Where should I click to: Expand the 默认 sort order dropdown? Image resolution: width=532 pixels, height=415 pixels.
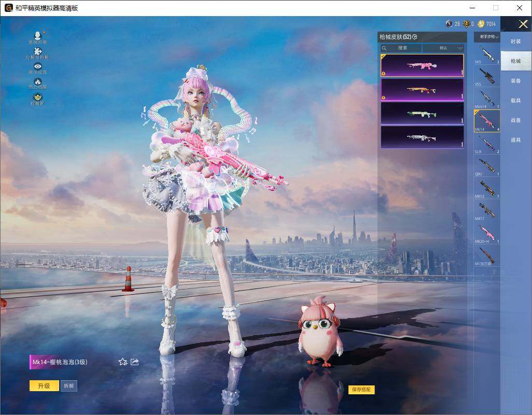443,48
